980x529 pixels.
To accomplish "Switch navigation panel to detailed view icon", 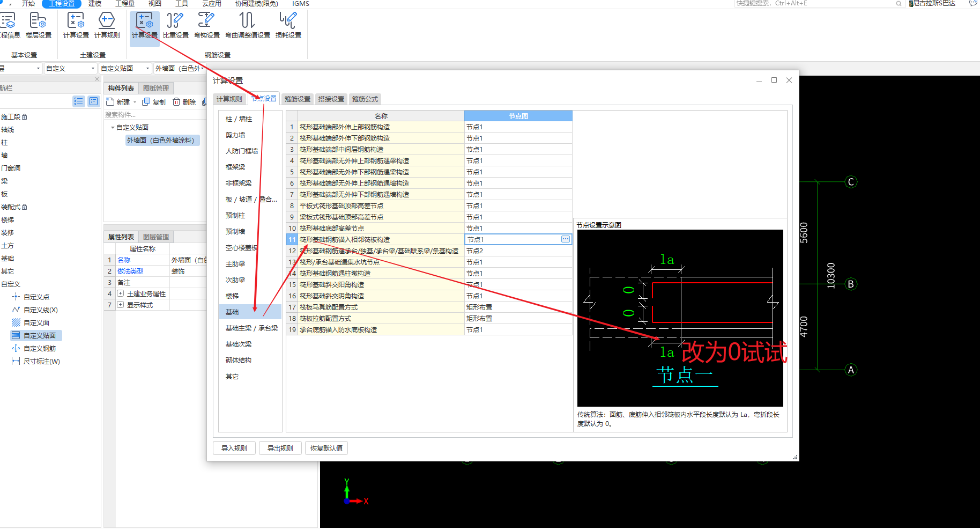I will 93,101.
